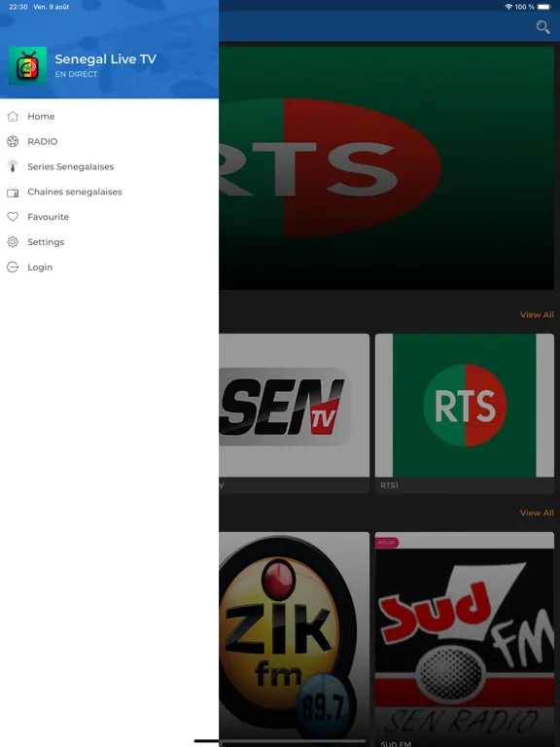Click the Login arrow icon
Viewport: 560px width, 747px height.
pos(13,267)
